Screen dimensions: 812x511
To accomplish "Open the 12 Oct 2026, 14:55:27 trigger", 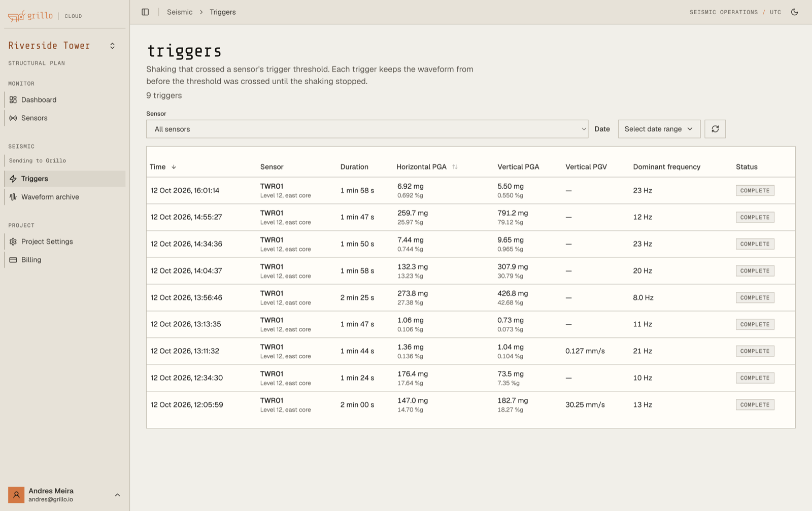I will coord(470,217).
